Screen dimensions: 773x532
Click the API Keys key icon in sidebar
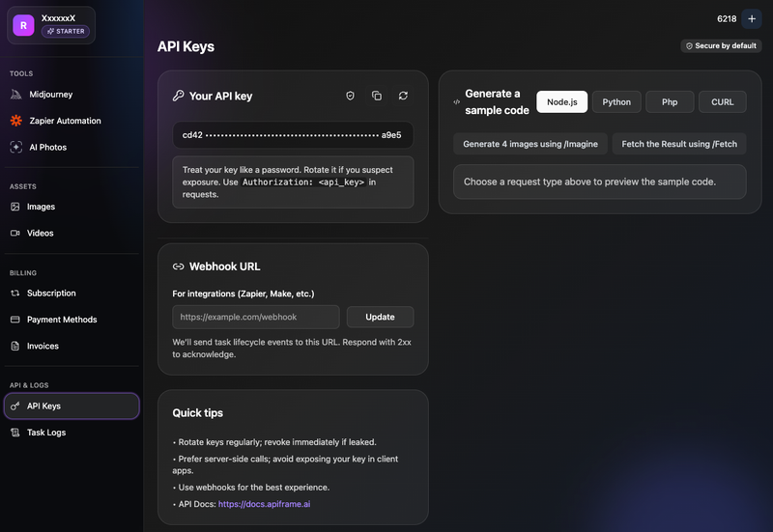pyautogui.click(x=15, y=406)
